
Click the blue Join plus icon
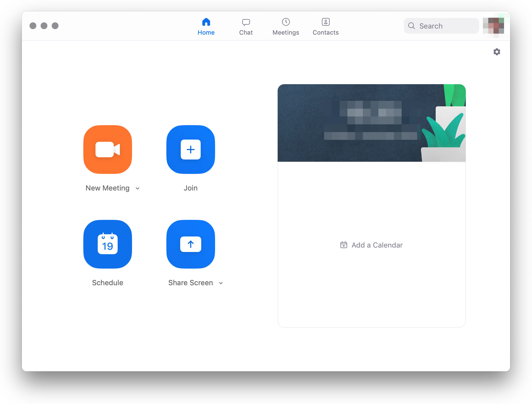pyautogui.click(x=191, y=150)
